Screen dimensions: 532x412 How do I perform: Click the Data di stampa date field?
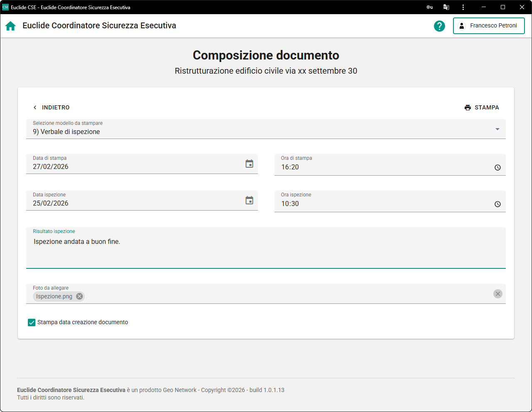coord(133,167)
